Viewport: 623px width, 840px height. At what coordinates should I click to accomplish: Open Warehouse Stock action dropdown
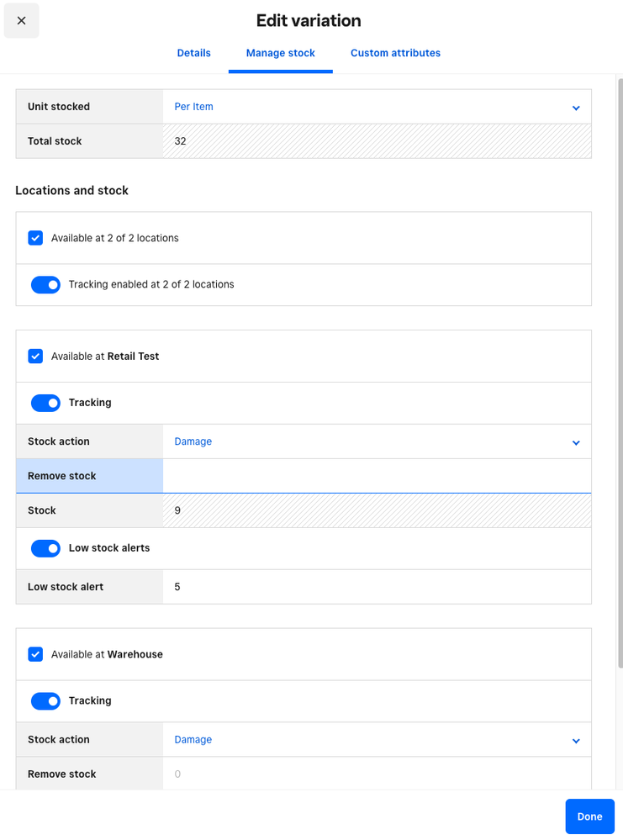click(x=377, y=740)
